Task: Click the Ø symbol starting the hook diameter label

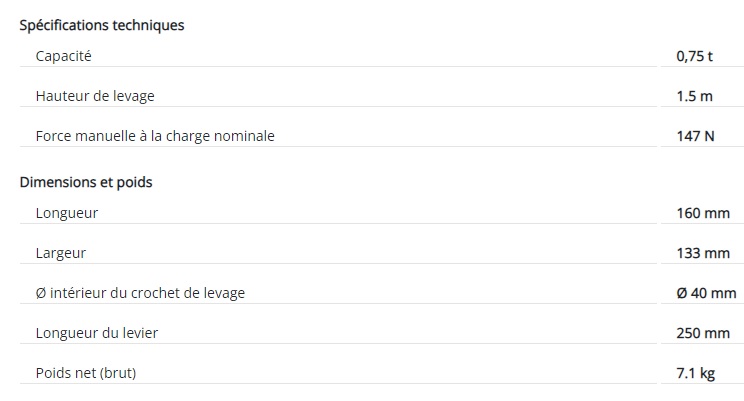Action: [41, 293]
